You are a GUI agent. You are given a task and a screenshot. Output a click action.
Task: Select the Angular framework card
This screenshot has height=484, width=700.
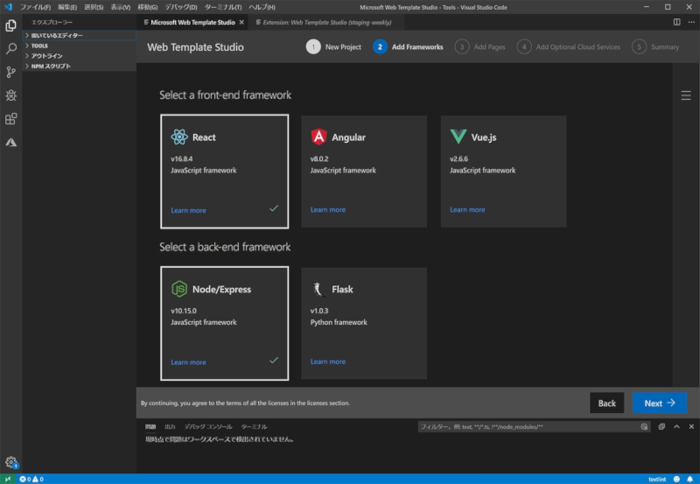[x=364, y=171]
